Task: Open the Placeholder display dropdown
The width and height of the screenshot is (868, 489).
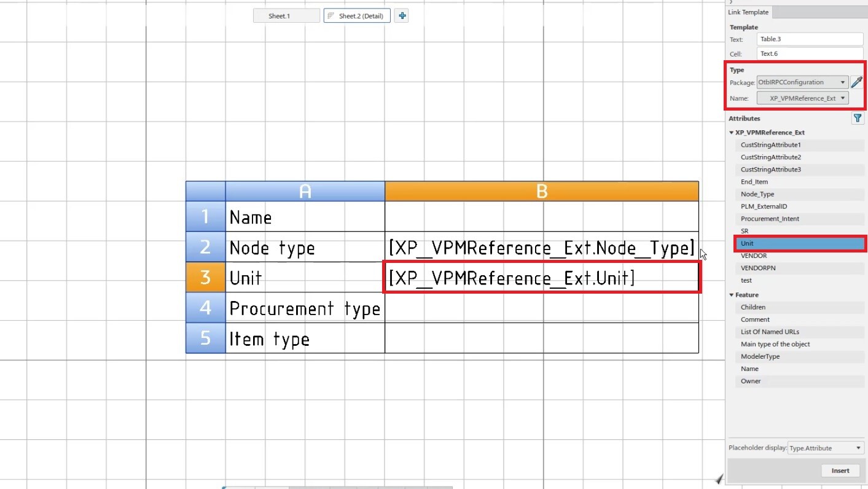Action: pyautogui.click(x=826, y=448)
